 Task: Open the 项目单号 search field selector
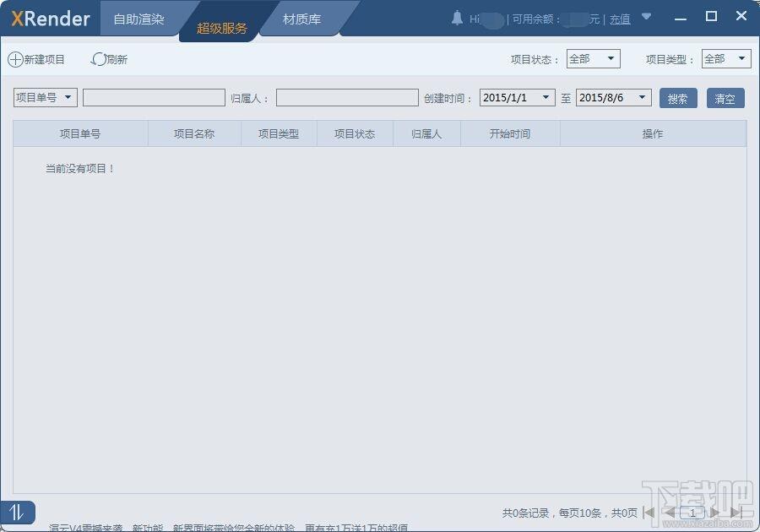(45, 97)
